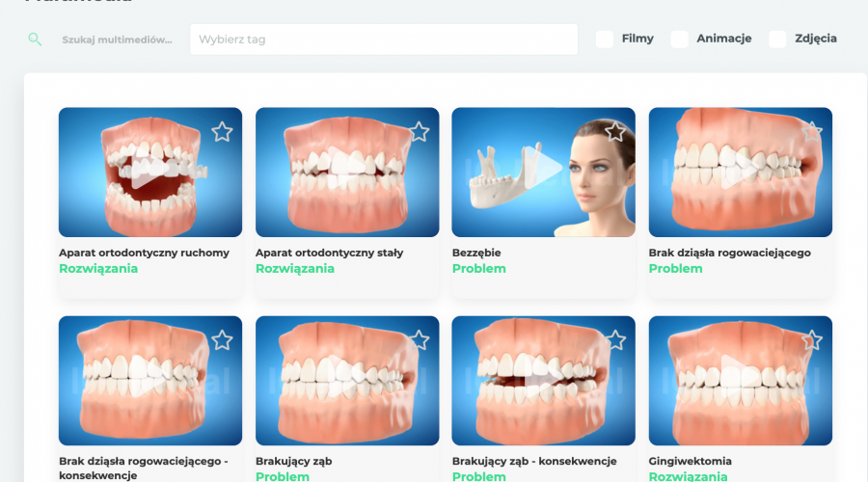
Task: Favorite the Aparat ortodontyczny ruchomy video
Action: pos(222,132)
